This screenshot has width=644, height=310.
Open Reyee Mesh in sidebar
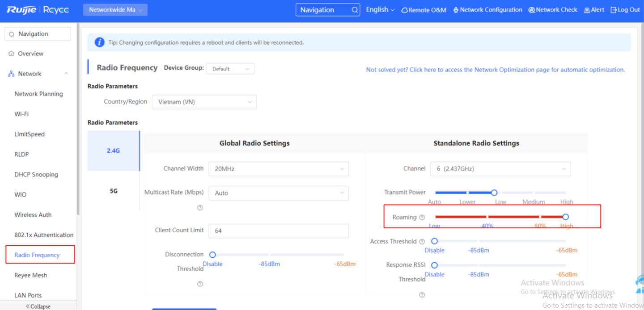coord(30,275)
